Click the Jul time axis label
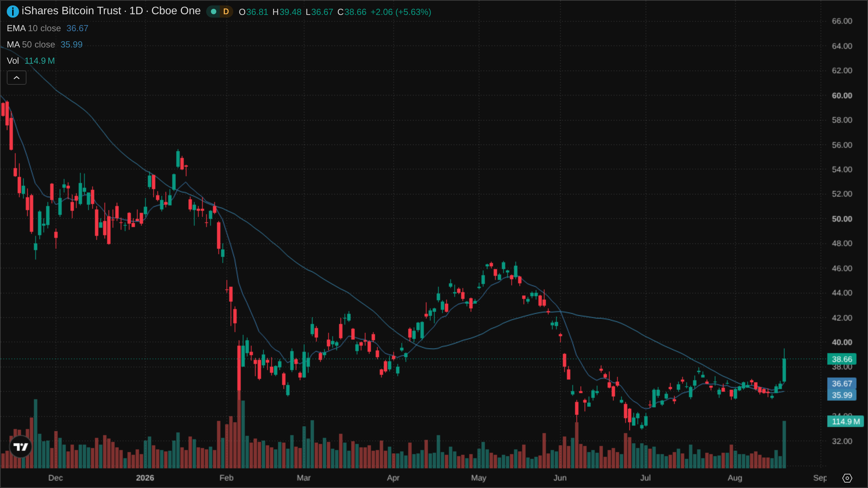The image size is (868, 488). [646, 478]
